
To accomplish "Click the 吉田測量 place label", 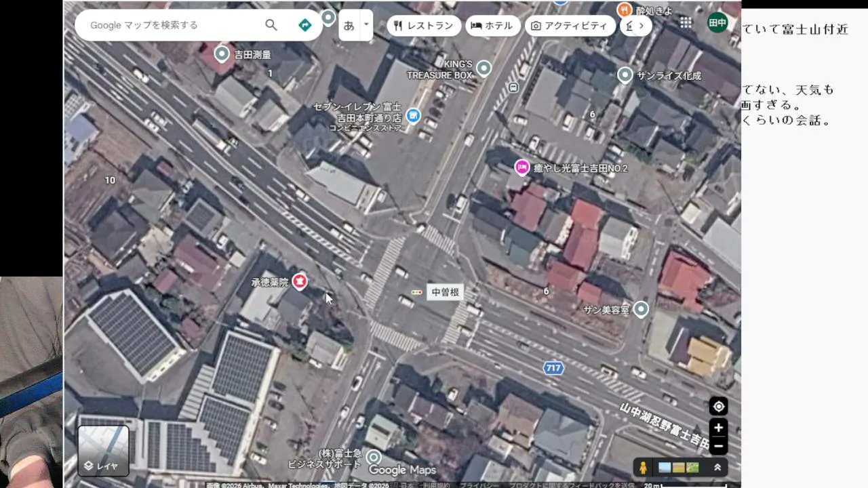I will pyautogui.click(x=252, y=54).
